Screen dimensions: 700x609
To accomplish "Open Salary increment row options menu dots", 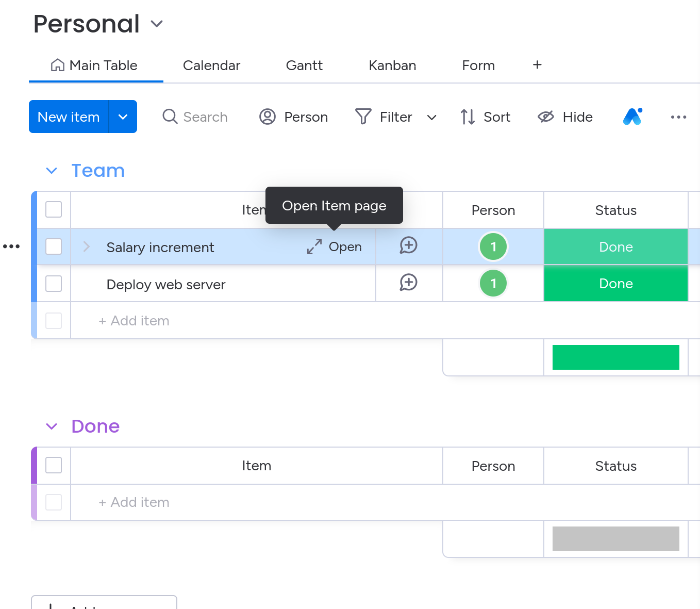I will 11,246.
